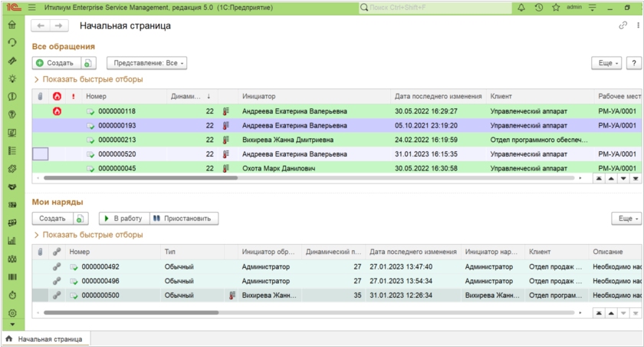Open the notifications bell icon
644x347 pixels.
[x=522, y=7]
